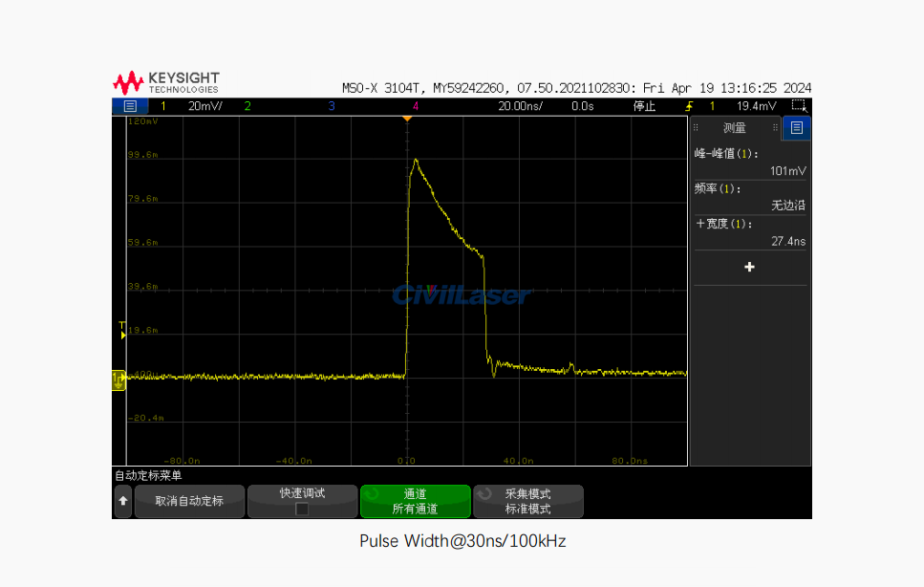Click the 无边沿 frequency reading
Image resolution: width=924 pixels, height=587 pixels.
click(x=788, y=206)
